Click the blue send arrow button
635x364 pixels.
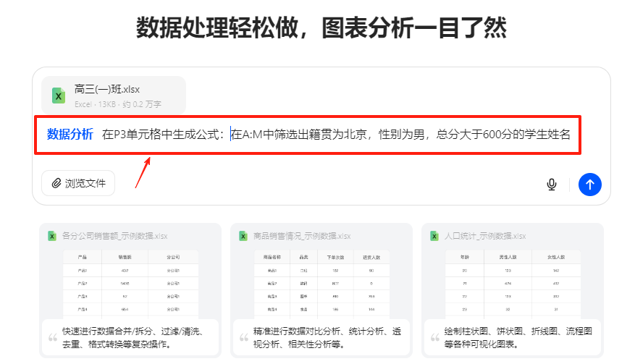[x=589, y=185]
